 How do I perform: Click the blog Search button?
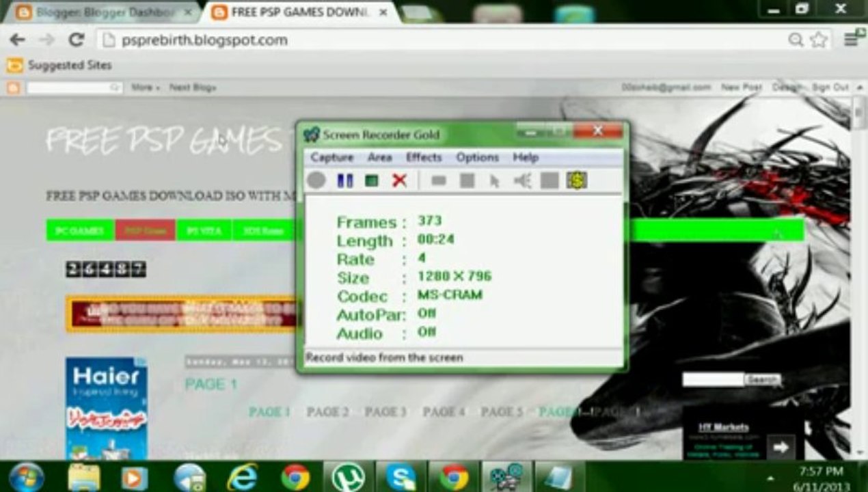coord(763,379)
